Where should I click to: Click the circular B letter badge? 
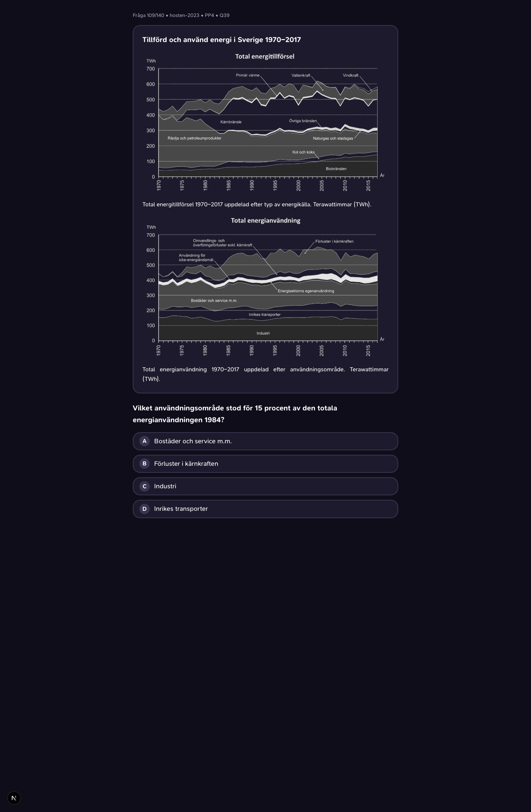point(145,464)
